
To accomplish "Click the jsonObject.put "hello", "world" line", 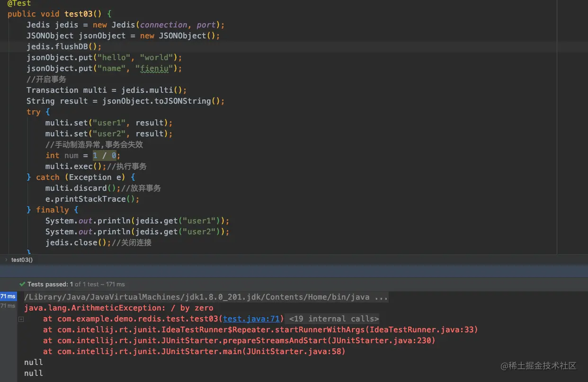I will click(104, 57).
